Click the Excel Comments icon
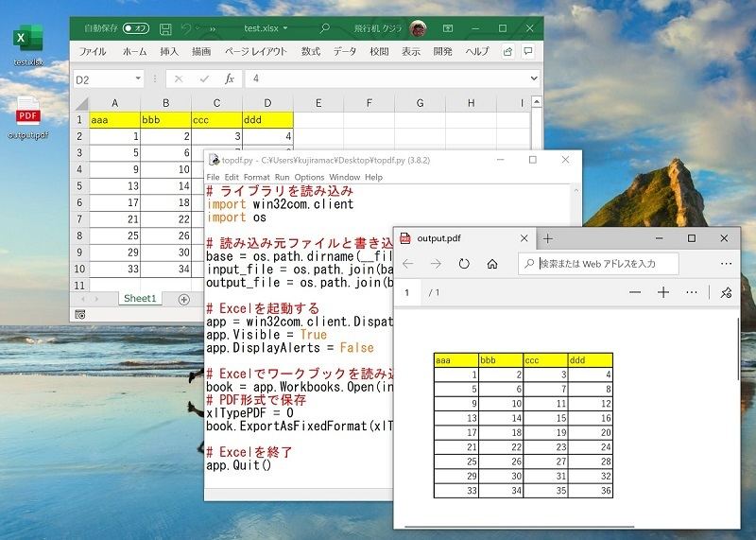Viewport: 756px width, 540px height. tap(528, 51)
